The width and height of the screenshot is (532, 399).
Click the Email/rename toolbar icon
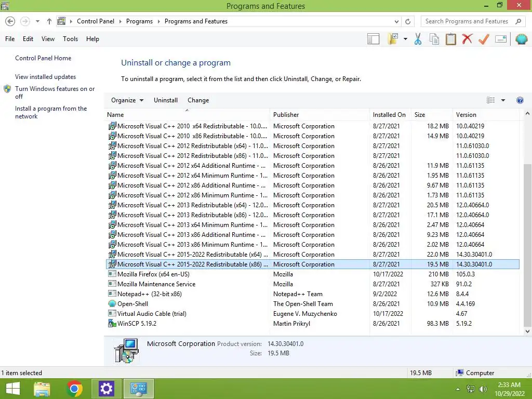coord(501,39)
